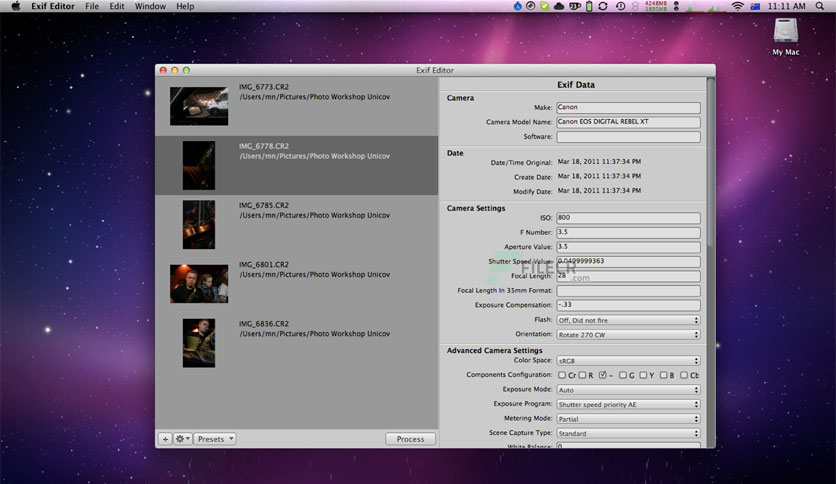Toggle the Y component checkbox
The height and width of the screenshot is (484, 836).
coord(643,375)
